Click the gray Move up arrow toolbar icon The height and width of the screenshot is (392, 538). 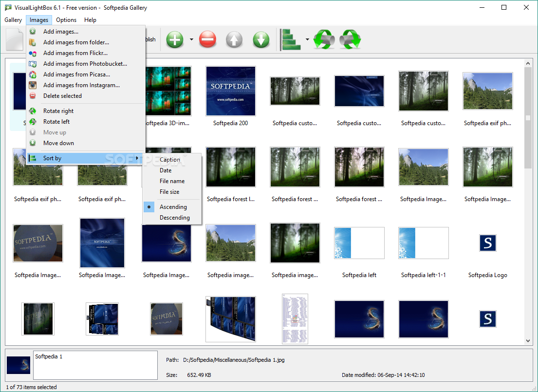coord(234,39)
